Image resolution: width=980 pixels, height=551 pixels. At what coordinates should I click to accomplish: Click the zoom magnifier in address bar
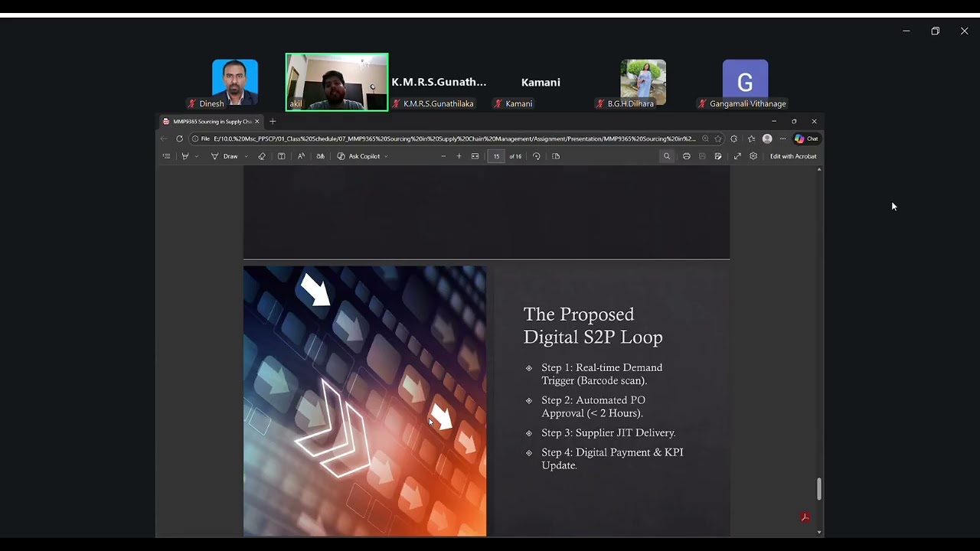pos(705,139)
